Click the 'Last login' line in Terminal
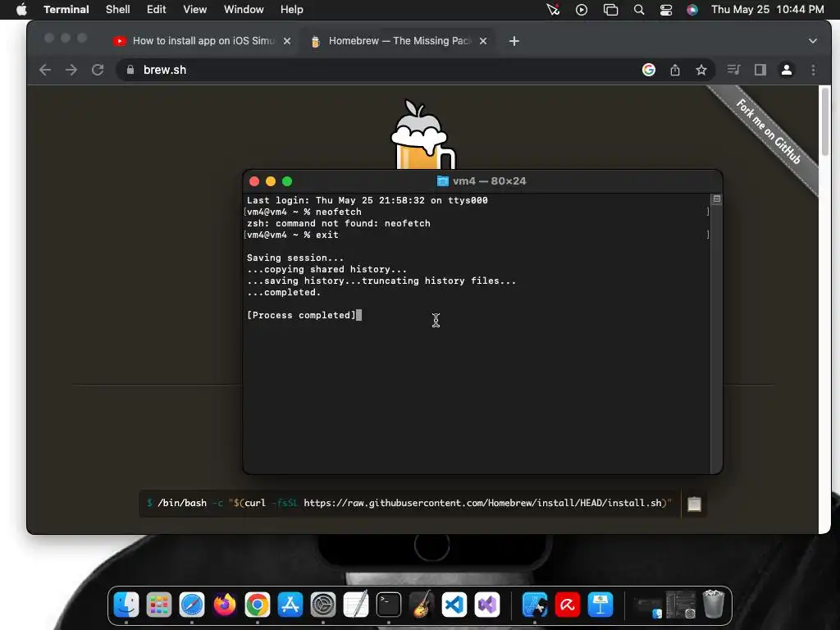 pos(367,200)
